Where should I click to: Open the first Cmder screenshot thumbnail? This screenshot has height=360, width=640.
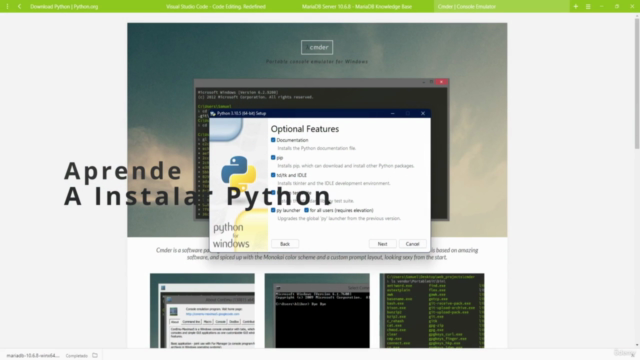pos(202,311)
